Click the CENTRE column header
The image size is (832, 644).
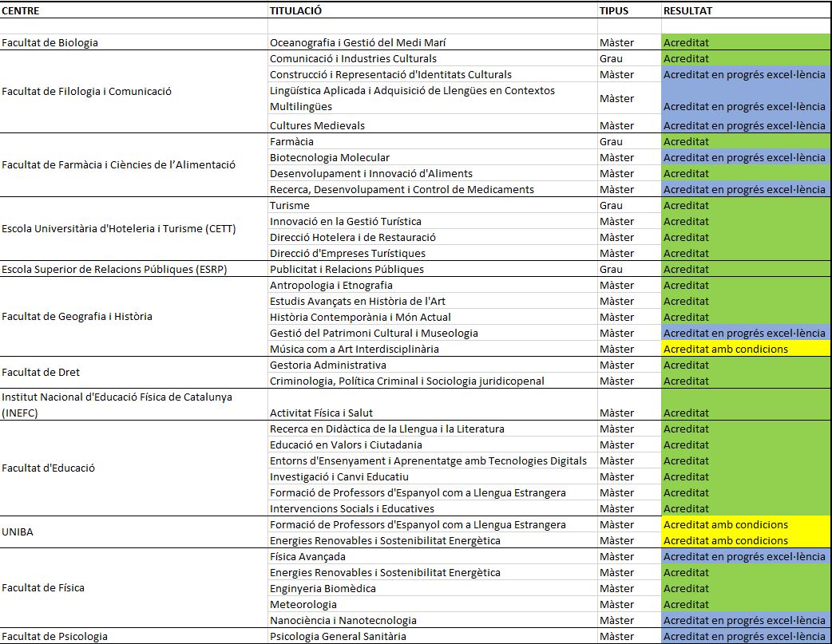[x=21, y=11]
